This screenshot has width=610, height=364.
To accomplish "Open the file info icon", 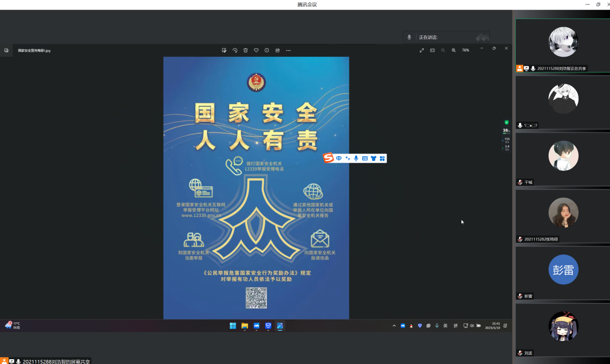I will [267, 50].
